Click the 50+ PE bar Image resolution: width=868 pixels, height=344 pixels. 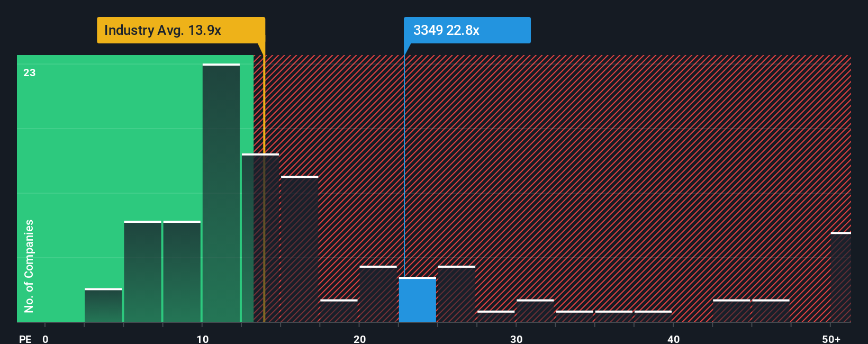(841, 277)
